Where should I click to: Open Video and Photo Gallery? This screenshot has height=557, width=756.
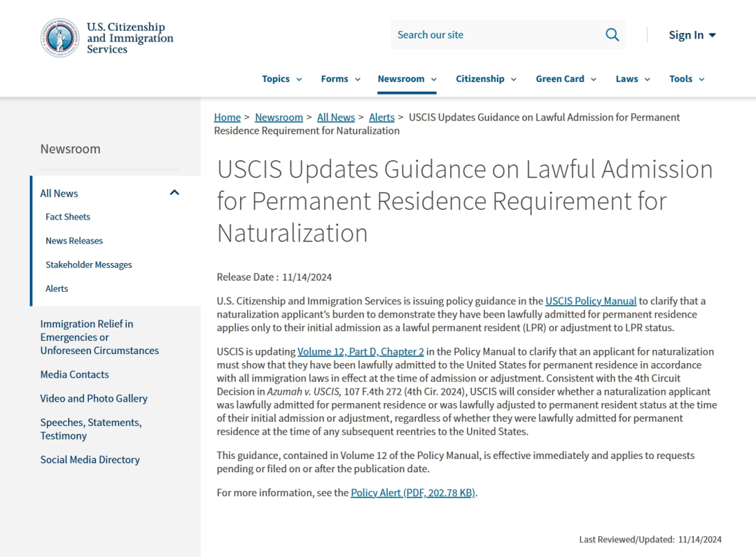point(94,398)
